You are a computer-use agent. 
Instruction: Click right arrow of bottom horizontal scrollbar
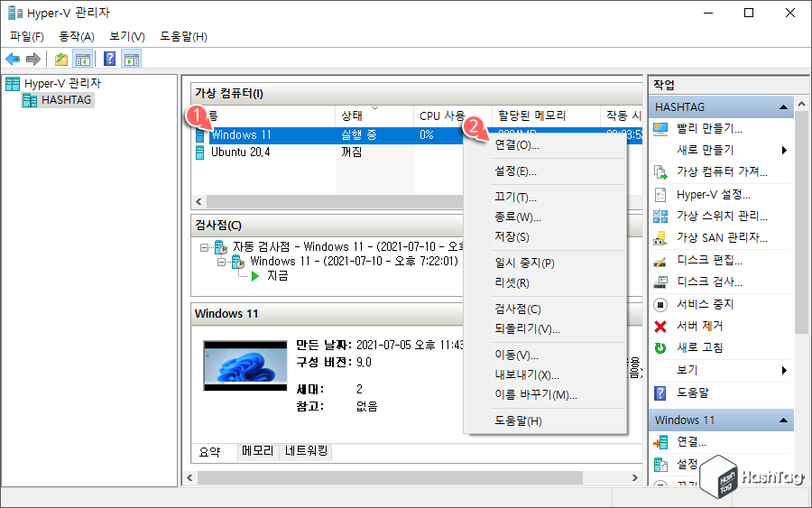coord(635,477)
